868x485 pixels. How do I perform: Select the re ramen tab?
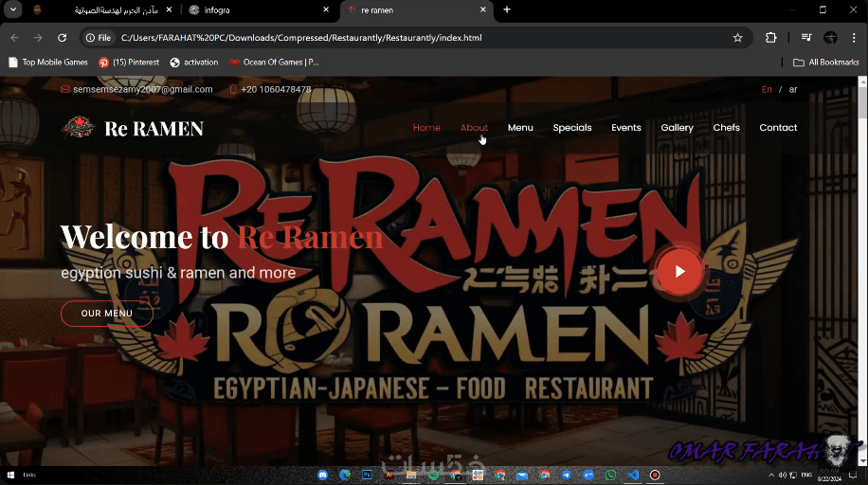coord(416,10)
